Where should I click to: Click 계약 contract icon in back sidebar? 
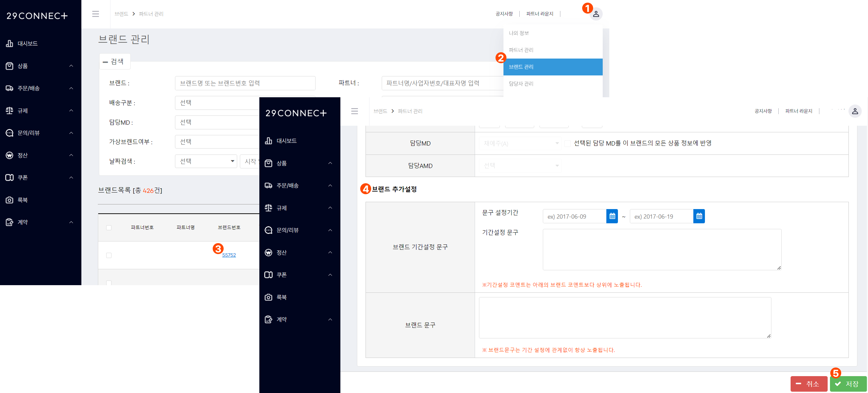pyautogui.click(x=10, y=222)
